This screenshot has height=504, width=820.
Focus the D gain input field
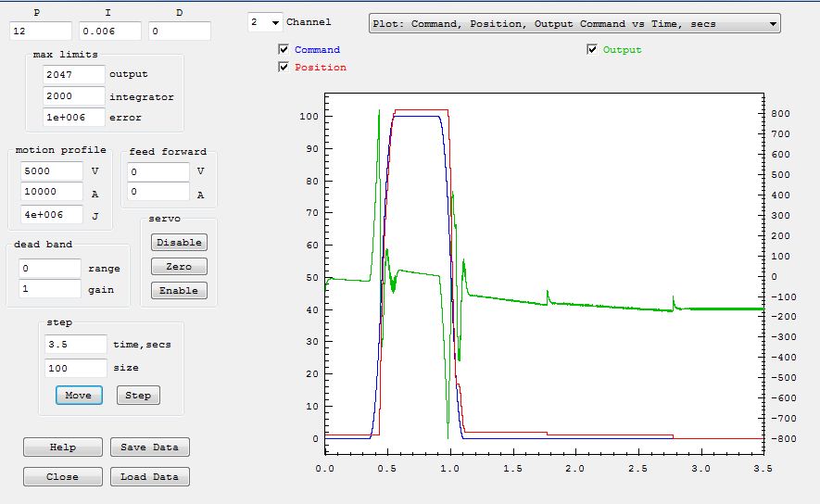coord(180,31)
